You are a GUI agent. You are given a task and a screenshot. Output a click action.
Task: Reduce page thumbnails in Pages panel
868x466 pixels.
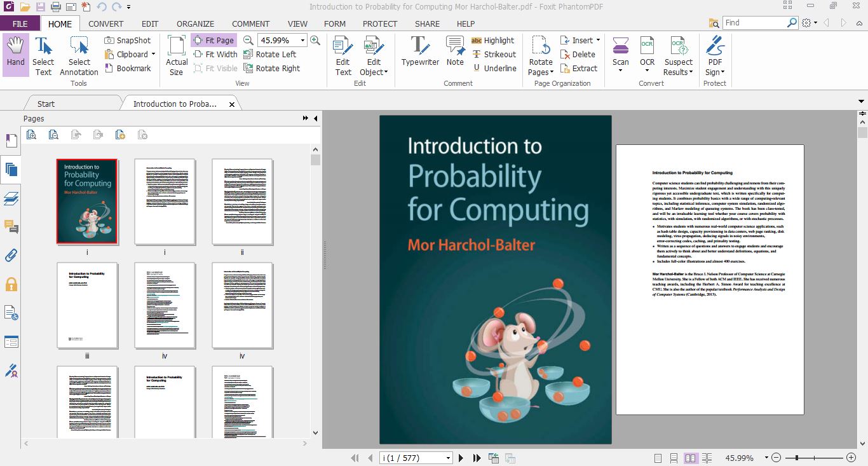[x=53, y=134]
